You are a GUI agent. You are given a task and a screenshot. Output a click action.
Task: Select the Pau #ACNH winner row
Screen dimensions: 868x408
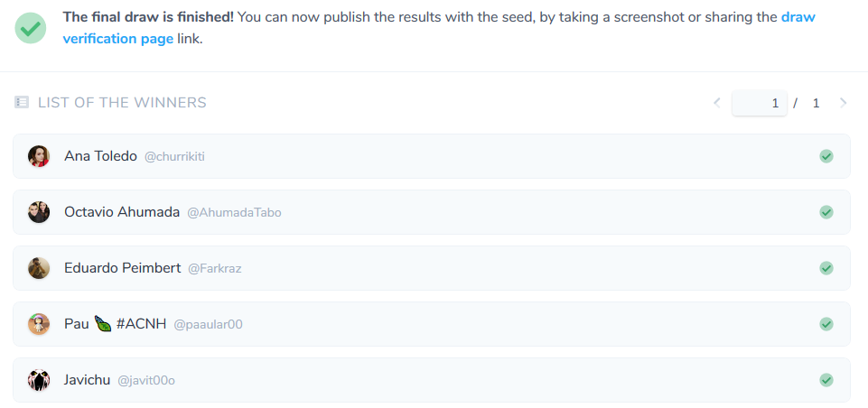click(x=432, y=324)
